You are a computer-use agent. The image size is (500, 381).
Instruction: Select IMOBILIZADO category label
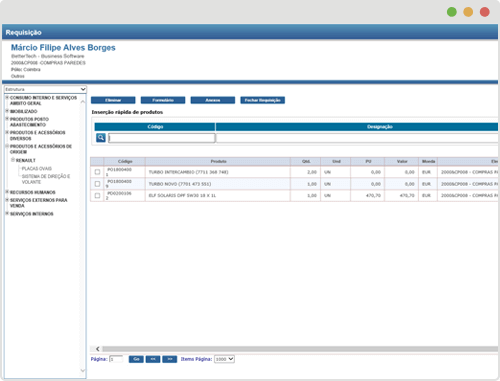[x=23, y=111]
